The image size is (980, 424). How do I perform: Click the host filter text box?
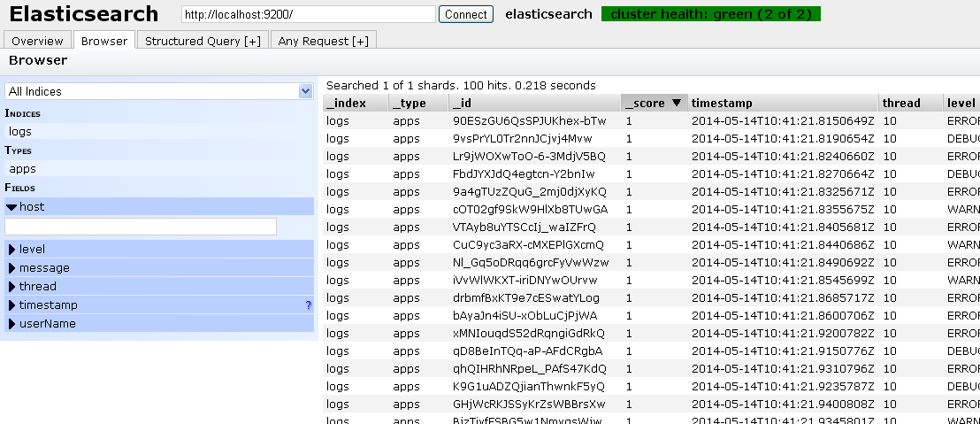coord(141,227)
